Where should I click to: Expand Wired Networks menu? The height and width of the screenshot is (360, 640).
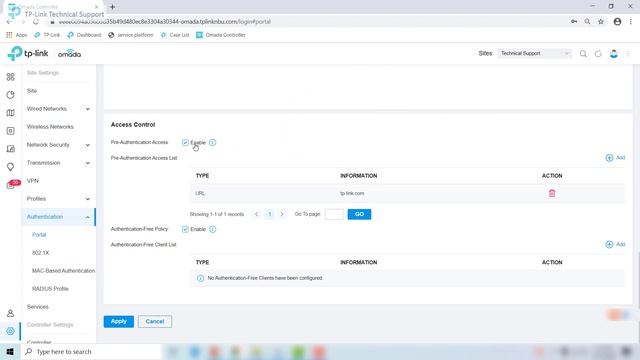[x=58, y=109]
